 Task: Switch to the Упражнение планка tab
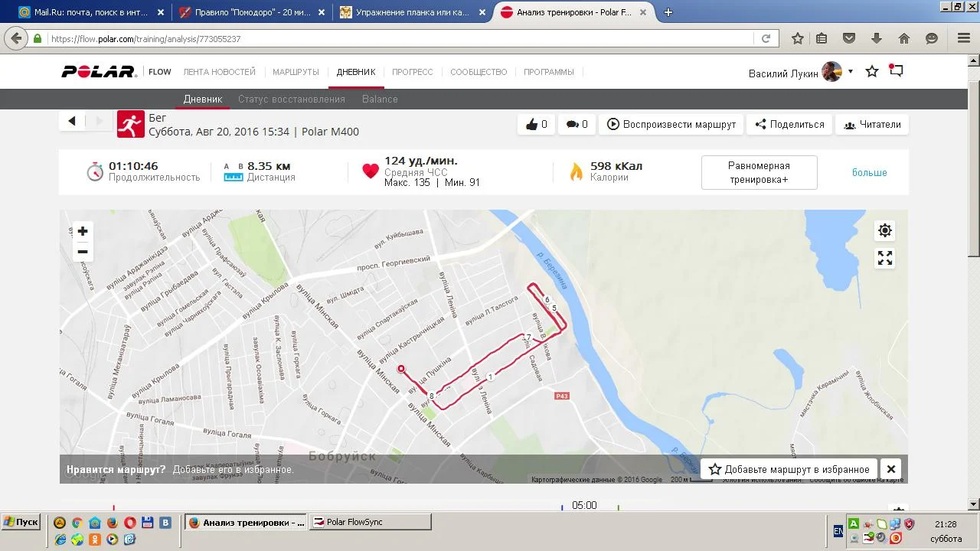click(413, 12)
